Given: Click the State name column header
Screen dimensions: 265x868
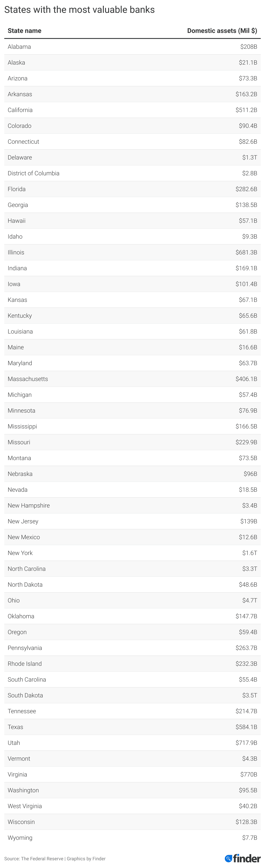Looking at the screenshot, I should (25, 31).
